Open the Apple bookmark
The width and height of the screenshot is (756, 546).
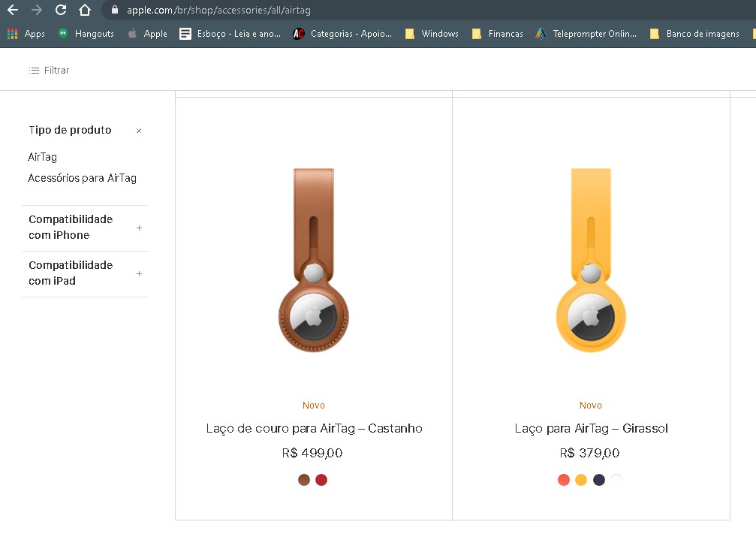coord(148,33)
